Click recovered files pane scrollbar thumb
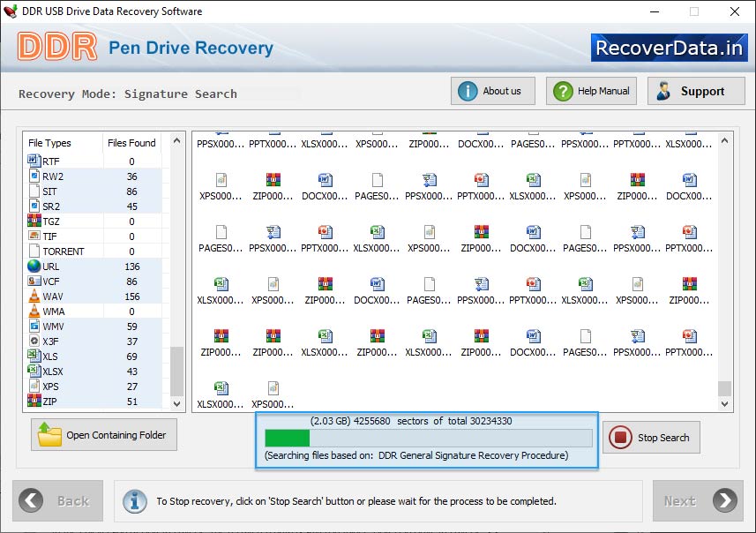This screenshot has height=533, width=756. [x=724, y=388]
